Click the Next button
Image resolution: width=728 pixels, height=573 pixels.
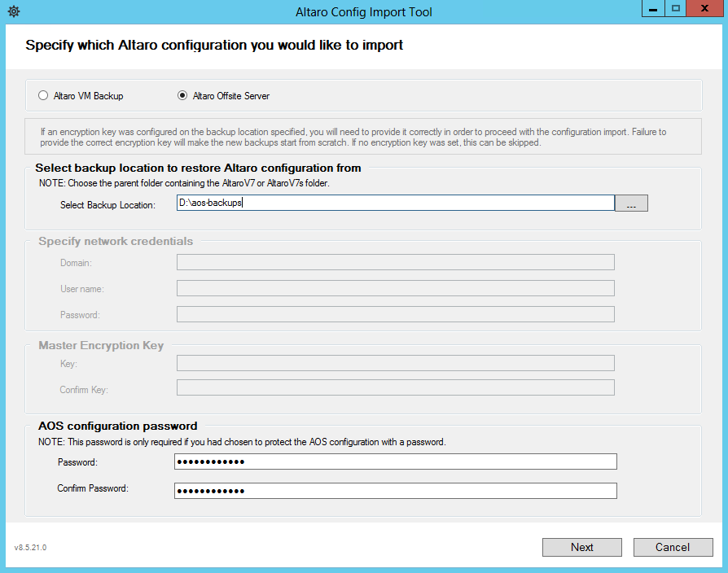pos(581,547)
